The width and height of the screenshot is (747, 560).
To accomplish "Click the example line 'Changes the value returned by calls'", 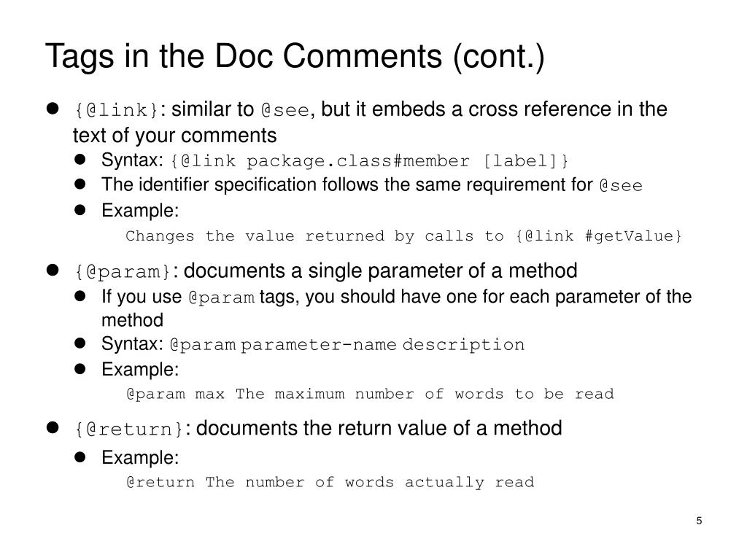I will tap(404, 236).
